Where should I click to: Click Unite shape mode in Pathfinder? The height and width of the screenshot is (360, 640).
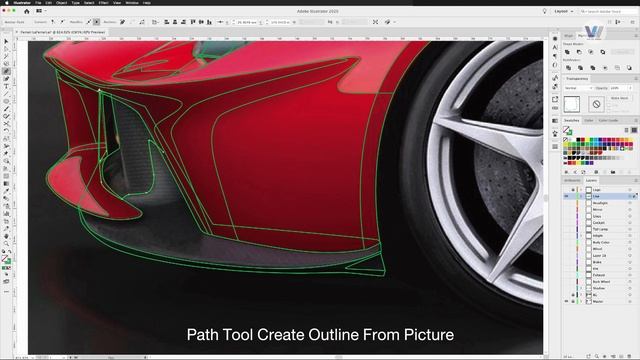point(567,52)
